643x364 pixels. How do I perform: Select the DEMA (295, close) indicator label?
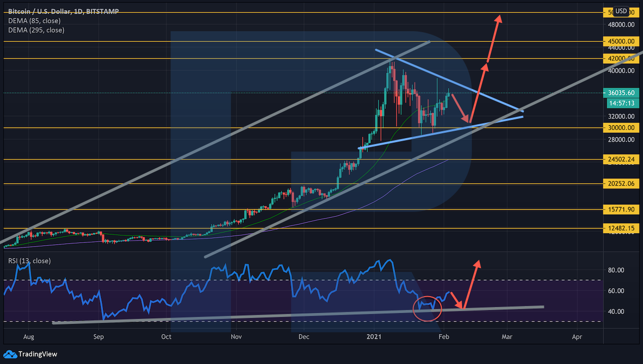[36, 30]
